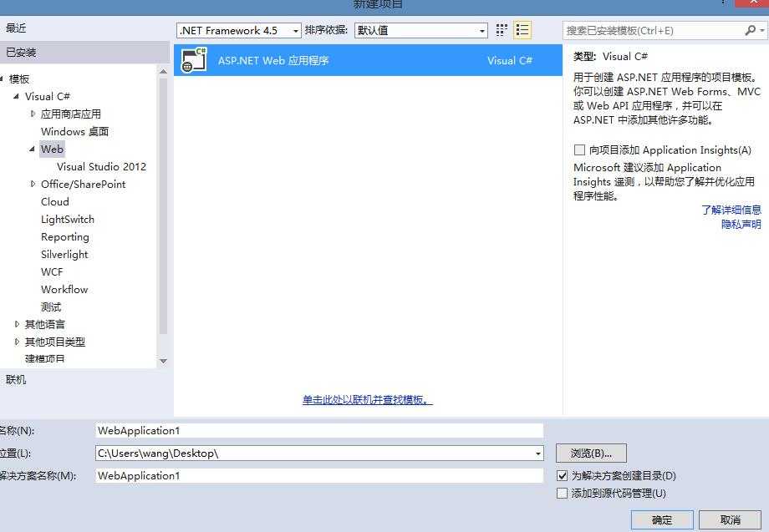Open the location path dropdown arrow
Image resolution: width=769 pixels, height=532 pixels.
point(538,453)
